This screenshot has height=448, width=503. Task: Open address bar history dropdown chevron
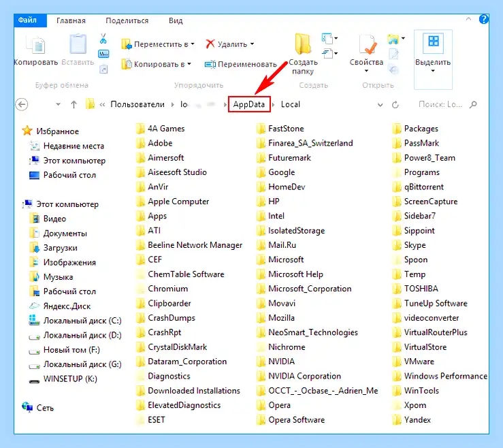tap(380, 105)
